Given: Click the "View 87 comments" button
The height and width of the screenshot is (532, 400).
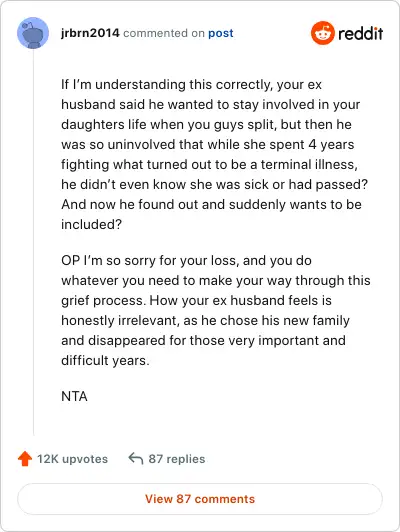Looking at the screenshot, I should pos(200,499).
